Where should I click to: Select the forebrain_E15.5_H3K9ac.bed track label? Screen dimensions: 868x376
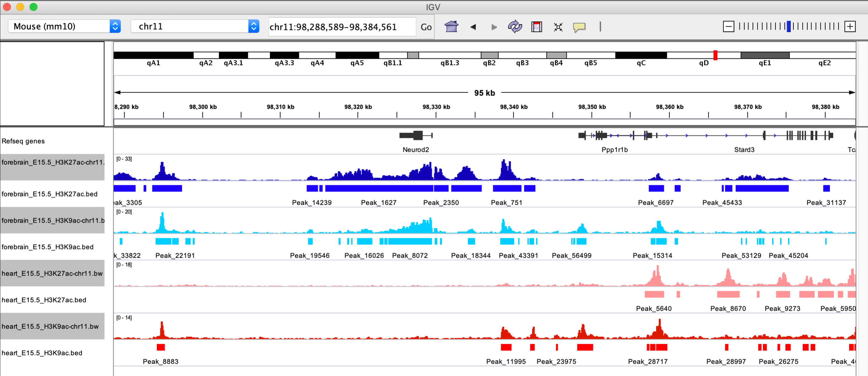[x=47, y=247]
